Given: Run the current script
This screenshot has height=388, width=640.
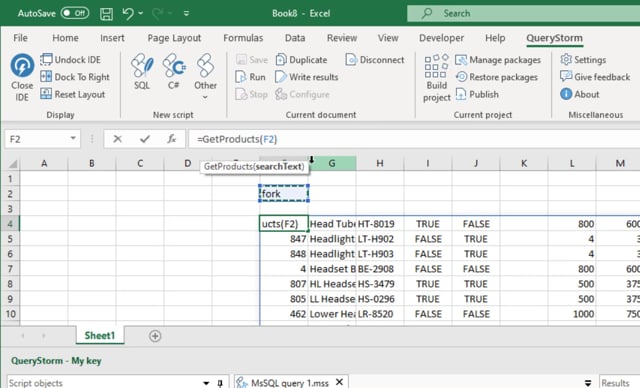Looking at the screenshot, I should coord(251,77).
